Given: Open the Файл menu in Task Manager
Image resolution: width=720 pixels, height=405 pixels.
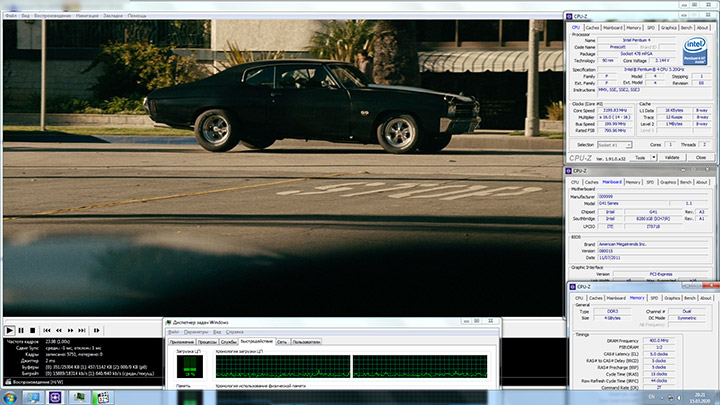Looking at the screenshot, I should [x=173, y=332].
